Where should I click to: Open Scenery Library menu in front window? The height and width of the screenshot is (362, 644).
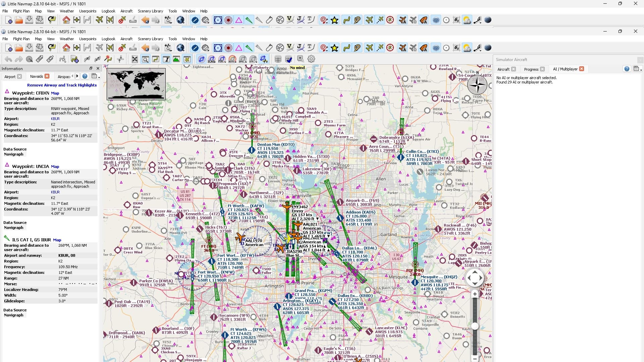tap(150, 39)
